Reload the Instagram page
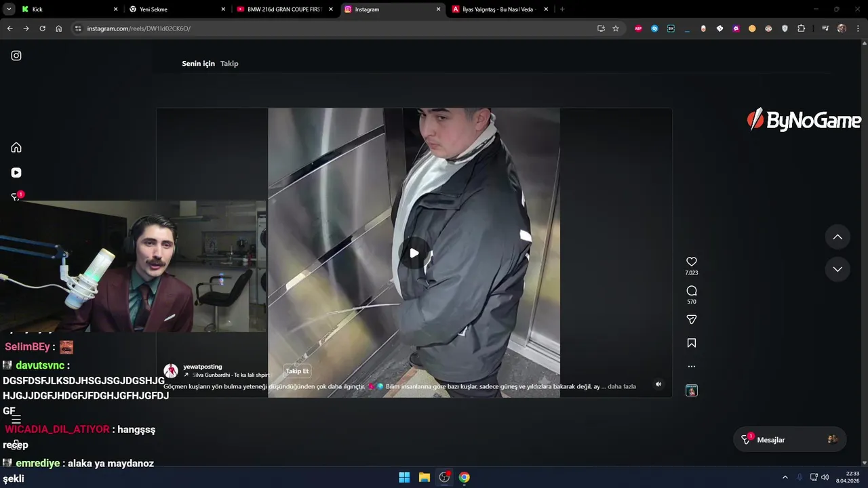The width and height of the screenshot is (868, 488). point(42,28)
